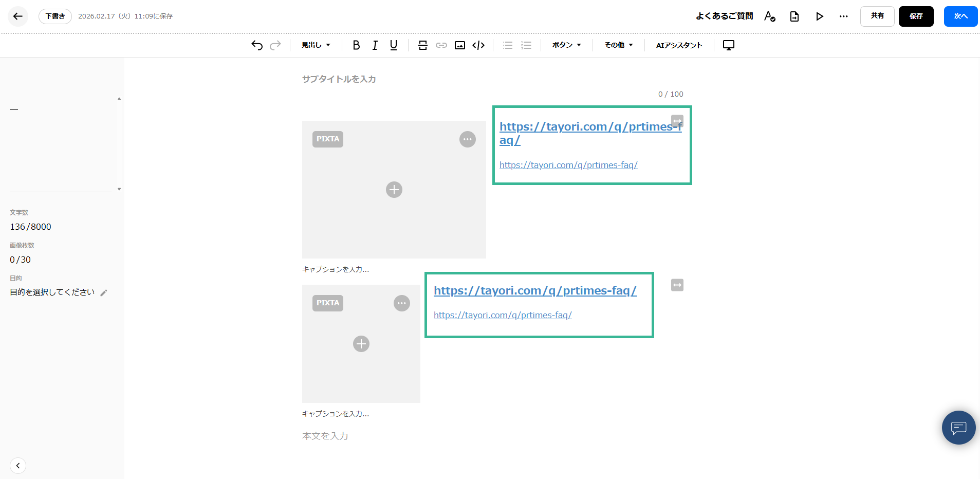
Task: Open the chat support bubble
Action: click(x=958, y=428)
